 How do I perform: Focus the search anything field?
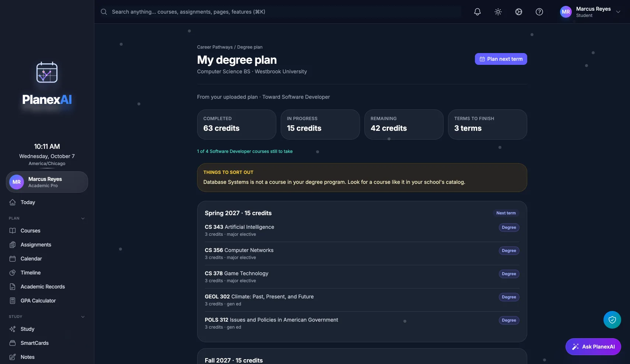pos(281,12)
